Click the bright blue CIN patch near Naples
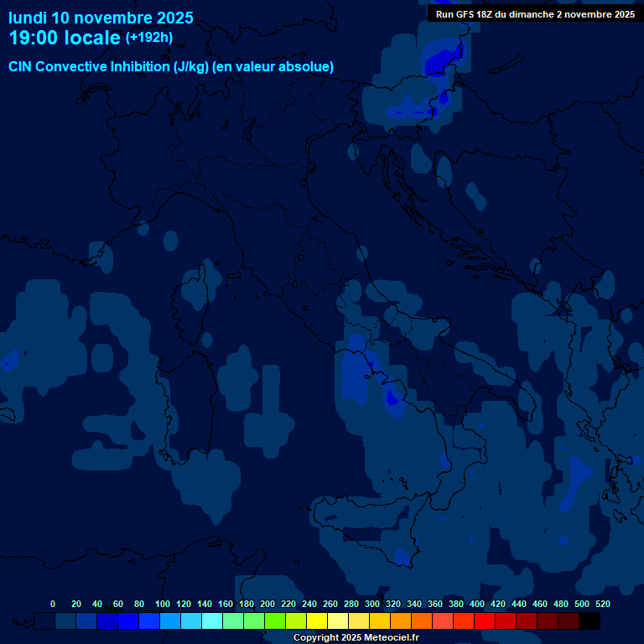 tap(392, 397)
